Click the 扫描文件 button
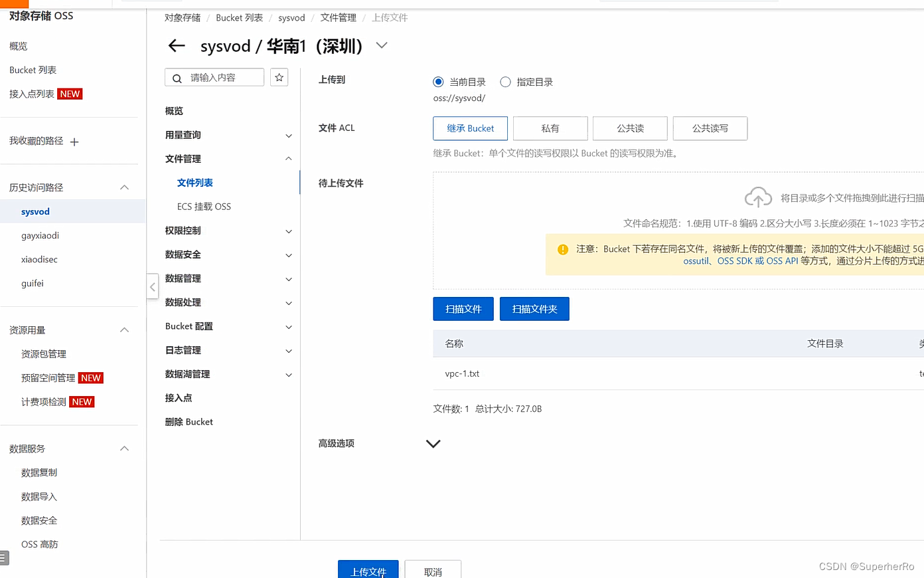924x578 pixels. pos(463,309)
